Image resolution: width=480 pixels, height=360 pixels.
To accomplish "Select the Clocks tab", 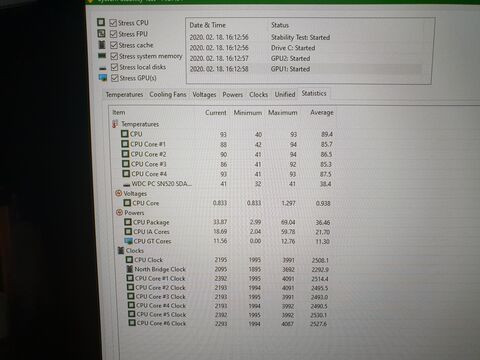I will [x=258, y=95].
